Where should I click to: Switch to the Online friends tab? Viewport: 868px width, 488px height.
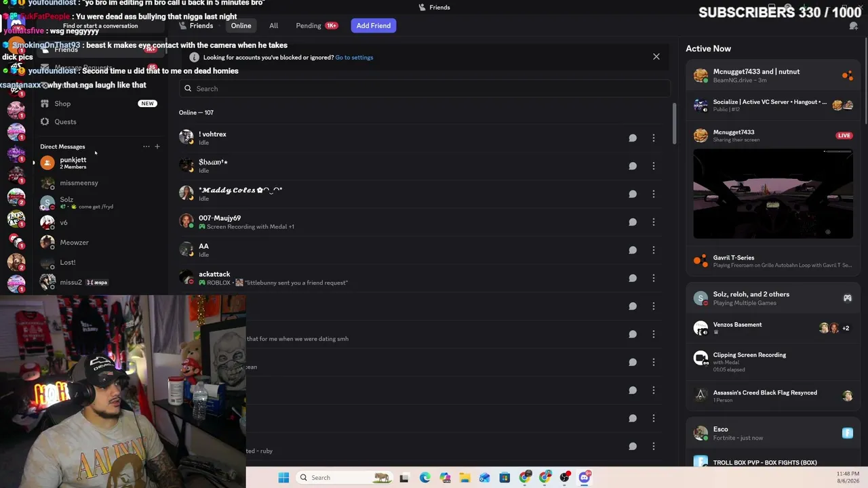tap(241, 26)
